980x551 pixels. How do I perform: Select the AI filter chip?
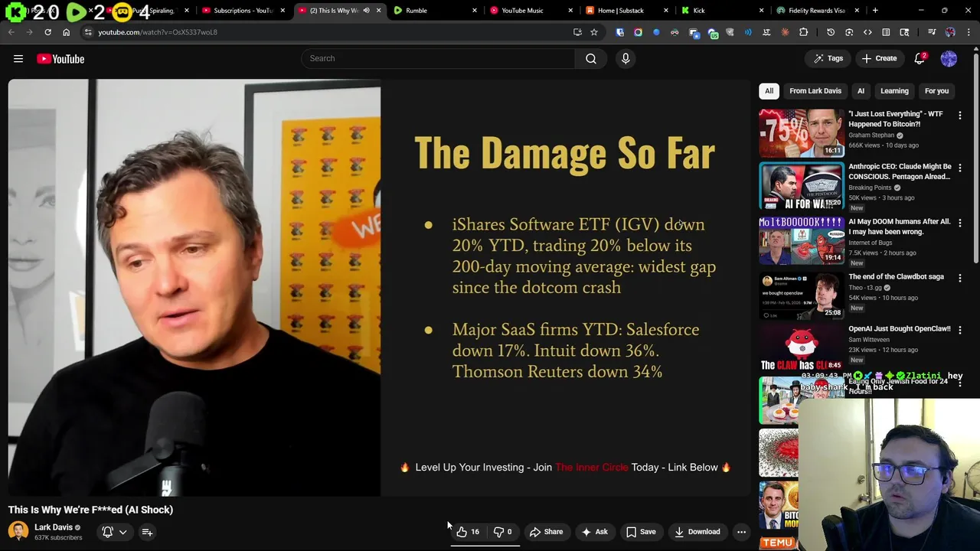coord(861,91)
